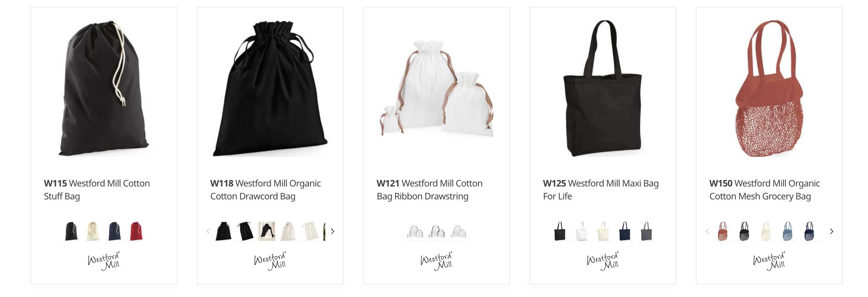Select the grey W125 Maxi Bag swatch
Image resolution: width=868 pixels, height=297 pixels.
pos(646,231)
